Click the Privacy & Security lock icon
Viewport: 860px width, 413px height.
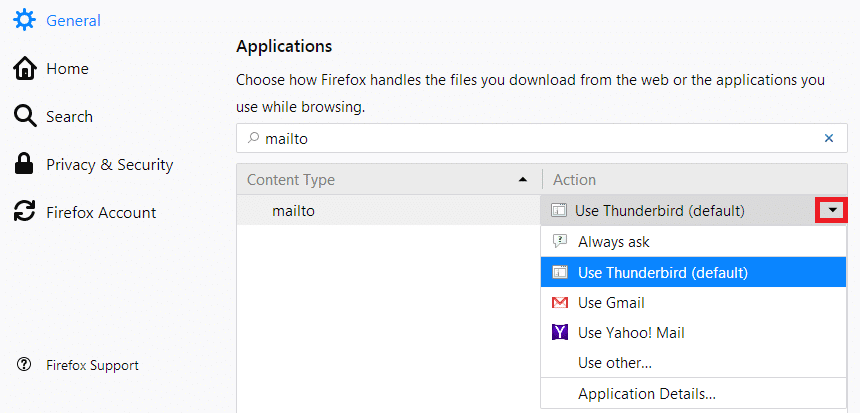[x=24, y=164]
